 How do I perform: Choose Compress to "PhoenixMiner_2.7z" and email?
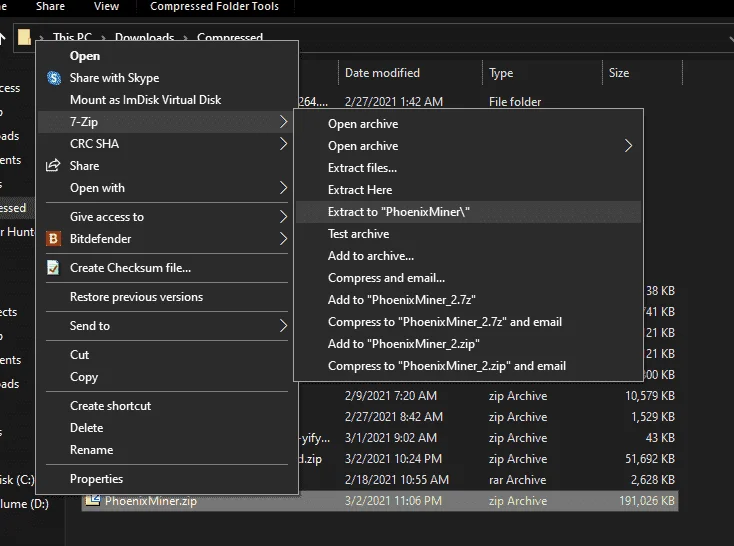pyautogui.click(x=469, y=322)
